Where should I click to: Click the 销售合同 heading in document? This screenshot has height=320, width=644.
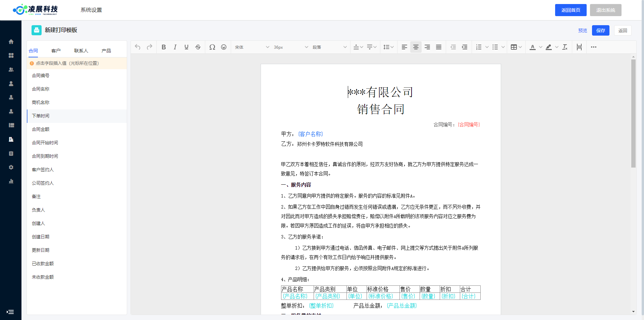pyautogui.click(x=381, y=109)
